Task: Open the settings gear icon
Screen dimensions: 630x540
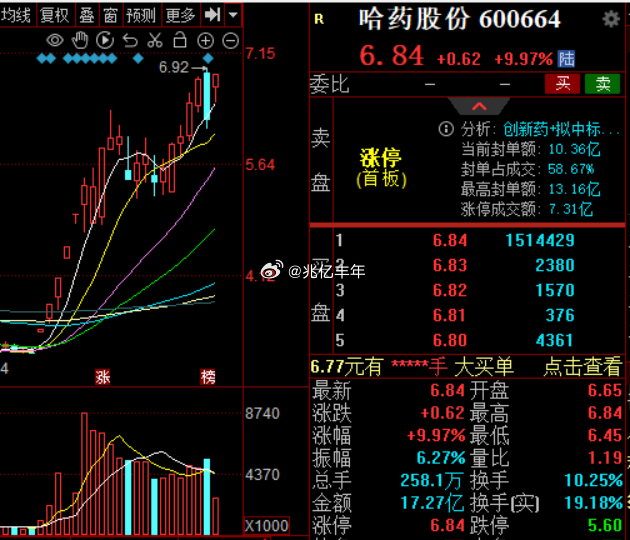Action: point(611,18)
